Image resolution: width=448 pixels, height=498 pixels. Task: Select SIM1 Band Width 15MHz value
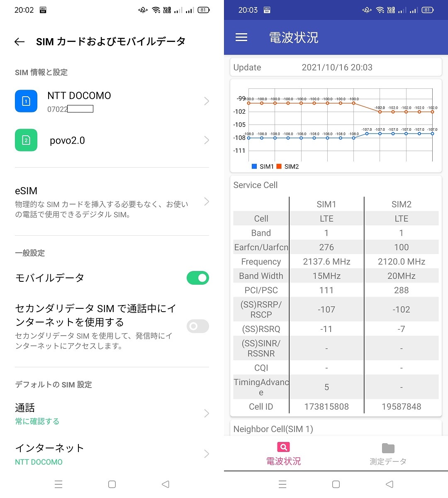(326, 276)
